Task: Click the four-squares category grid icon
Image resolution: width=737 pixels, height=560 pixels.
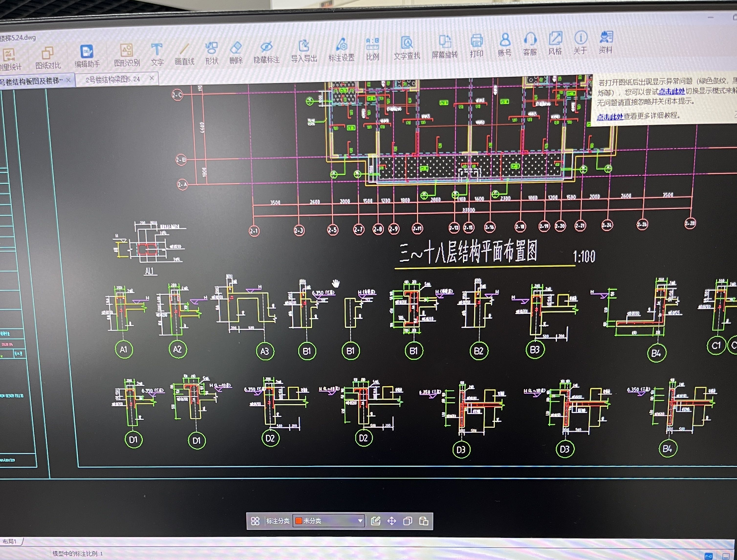Action: tap(255, 521)
